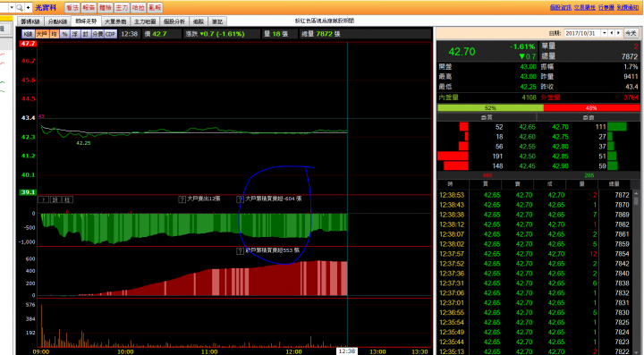Click the 今天 today button
The image size is (644, 355).
point(631,33)
